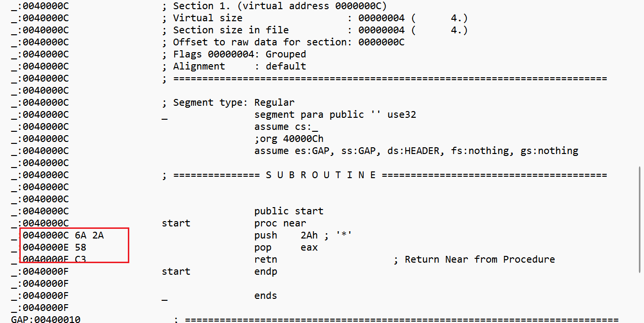
Task: Select the 'start proc near' label
Action: coord(234,223)
